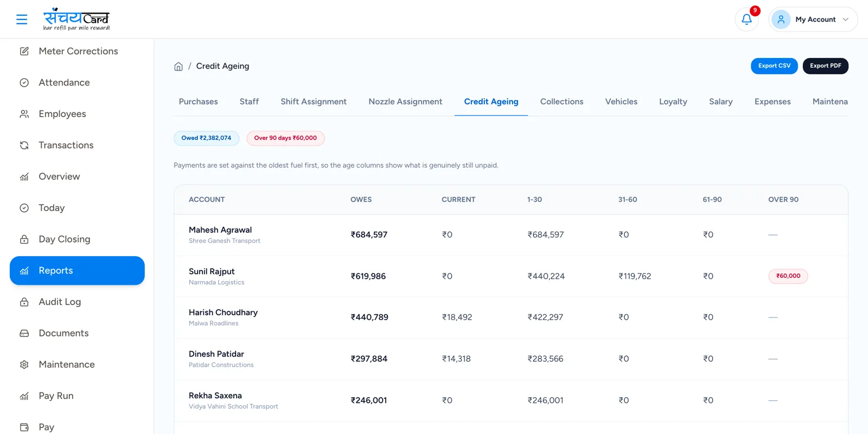Click the Rekha Saxena account name
868x434 pixels.
point(215,395)
